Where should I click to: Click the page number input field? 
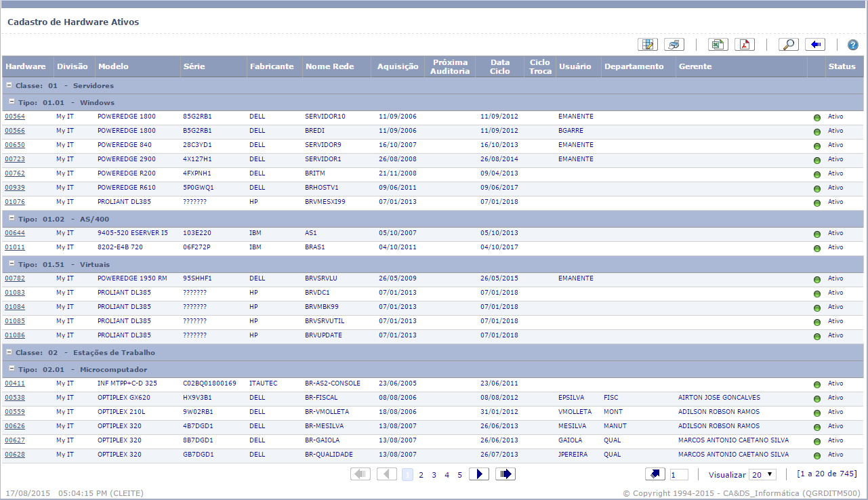coord(679,475)
